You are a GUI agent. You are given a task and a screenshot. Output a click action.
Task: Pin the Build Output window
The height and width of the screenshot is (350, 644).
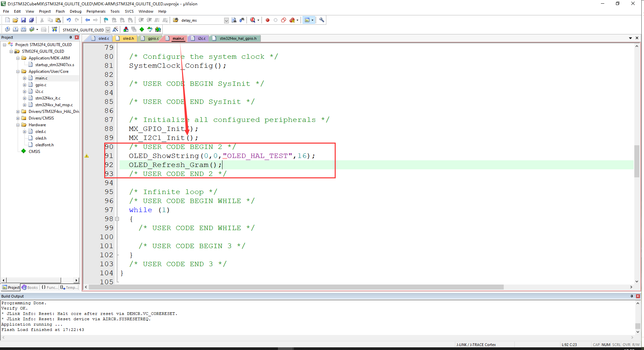(632, 296)
